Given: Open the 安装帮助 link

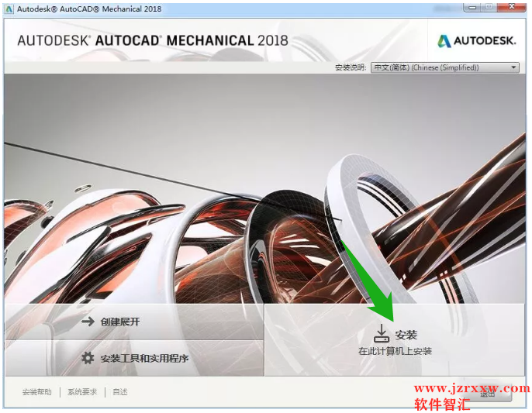Looking at the screenshot, I should click(x=37, y=392).
